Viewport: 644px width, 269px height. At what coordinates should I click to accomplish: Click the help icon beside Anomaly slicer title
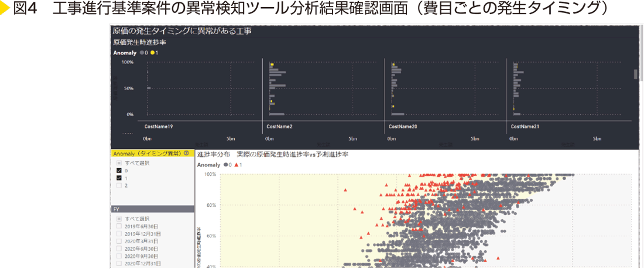point(186,154)
